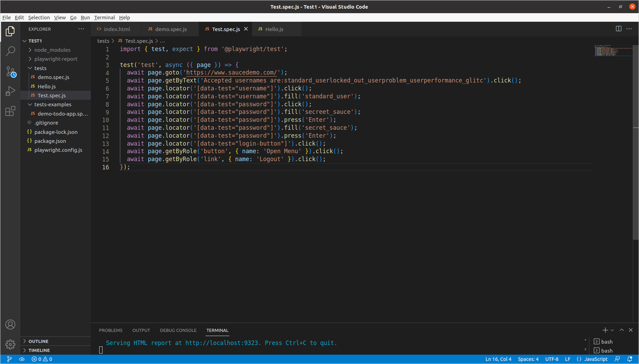Open the Run and Debug view

pos(10,91)
